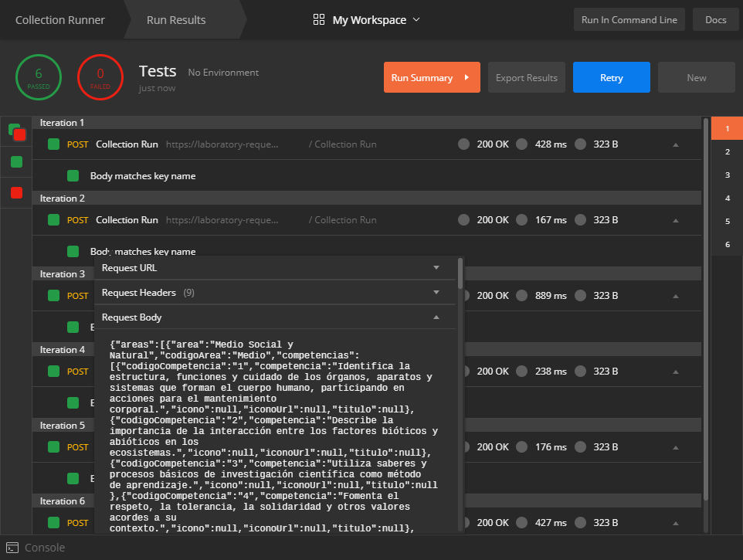Collapse Iteration 3 request with the up arrow

pos(676,296)
